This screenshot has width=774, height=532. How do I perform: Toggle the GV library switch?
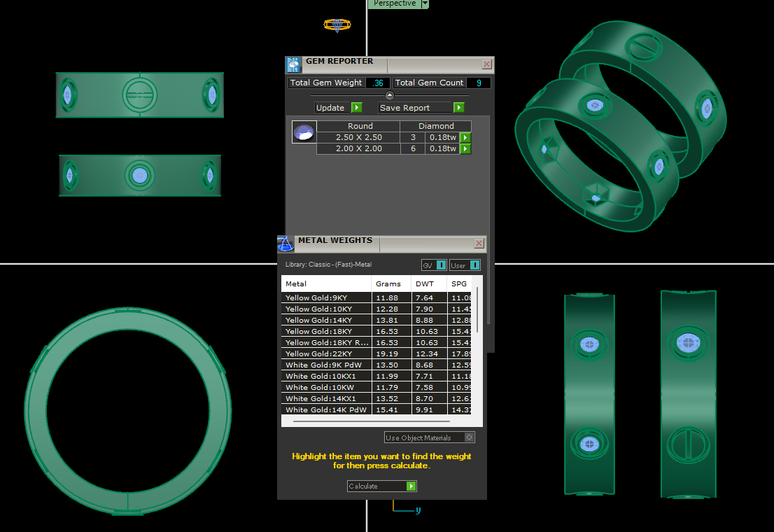(434, 265)
